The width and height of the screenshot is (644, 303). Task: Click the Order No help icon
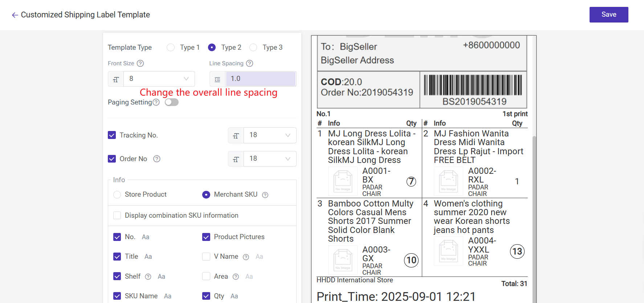pyautogui.click(x=157, y=159)
